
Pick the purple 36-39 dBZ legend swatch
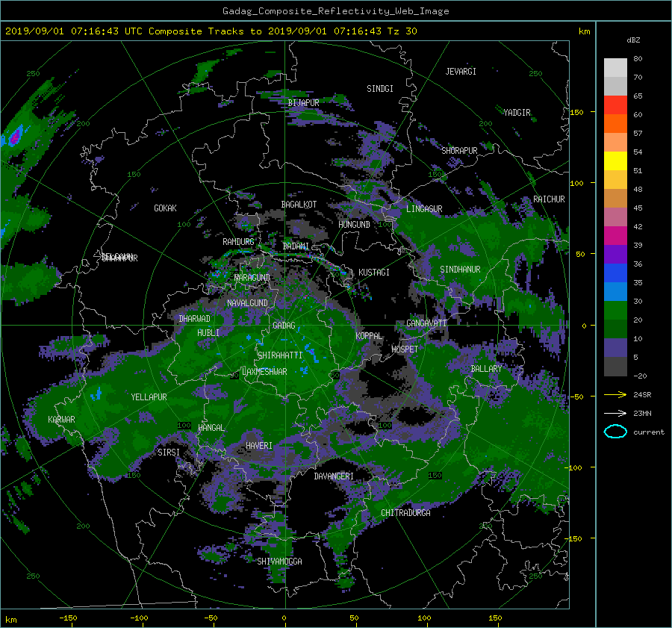[x=615, y=255]
